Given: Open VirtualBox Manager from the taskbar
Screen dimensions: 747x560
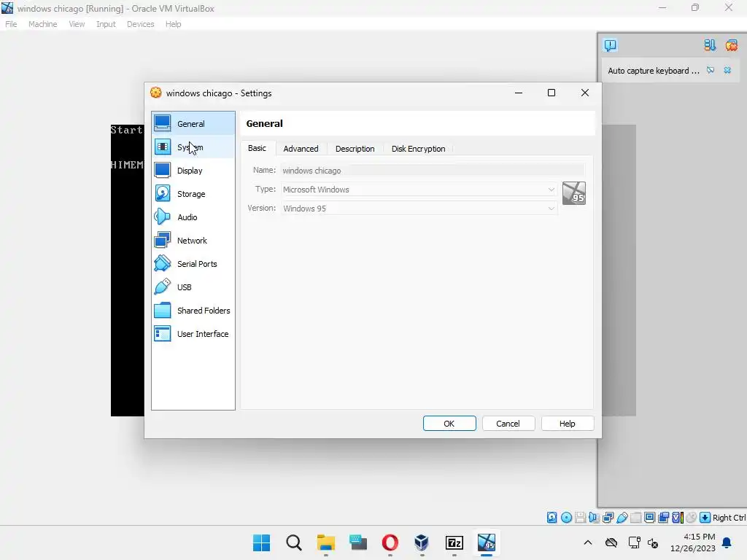Looking at the screenshot, I should coord(422,542).
